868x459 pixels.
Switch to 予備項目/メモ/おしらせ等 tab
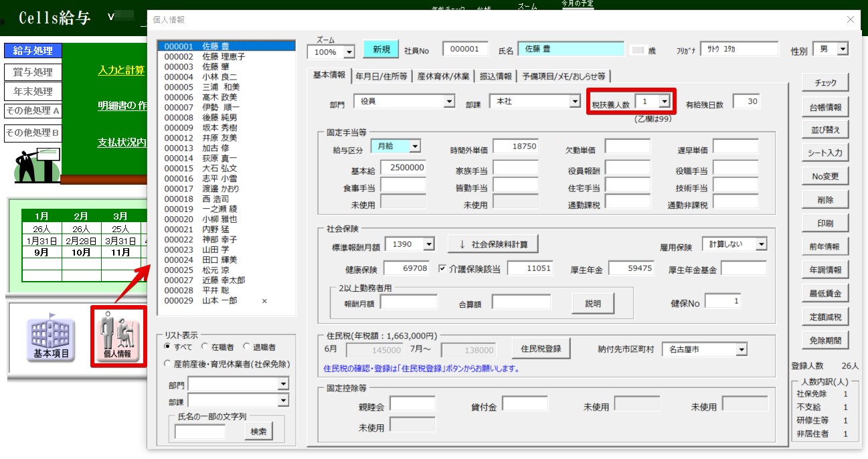[564, 76]
